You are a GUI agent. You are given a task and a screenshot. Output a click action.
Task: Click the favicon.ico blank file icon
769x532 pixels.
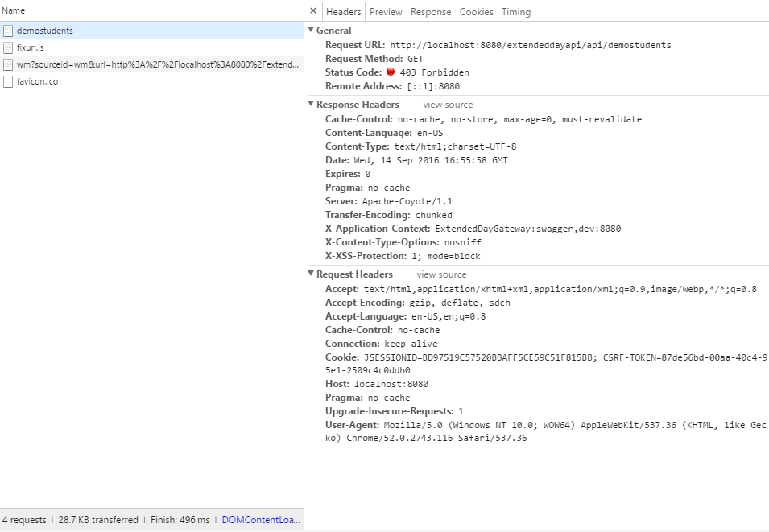pos(8,81)
